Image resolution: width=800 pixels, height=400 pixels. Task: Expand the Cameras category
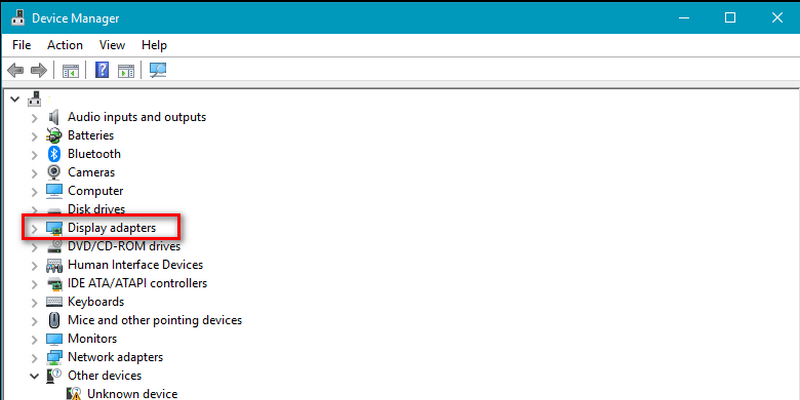point(34,173)
